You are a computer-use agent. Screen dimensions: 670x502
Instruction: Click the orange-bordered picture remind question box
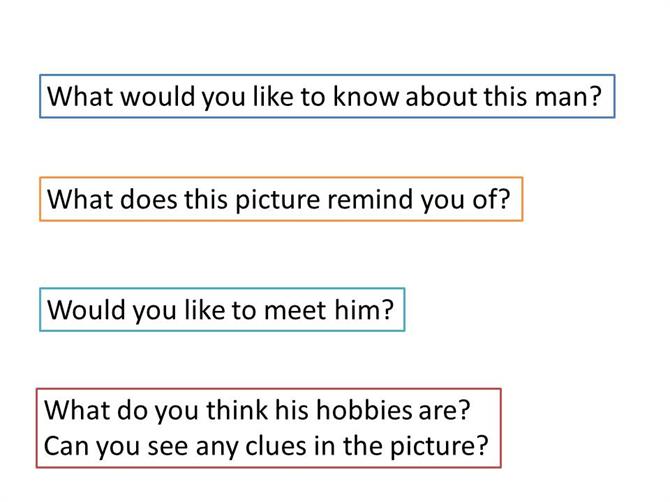coord(281,199)
